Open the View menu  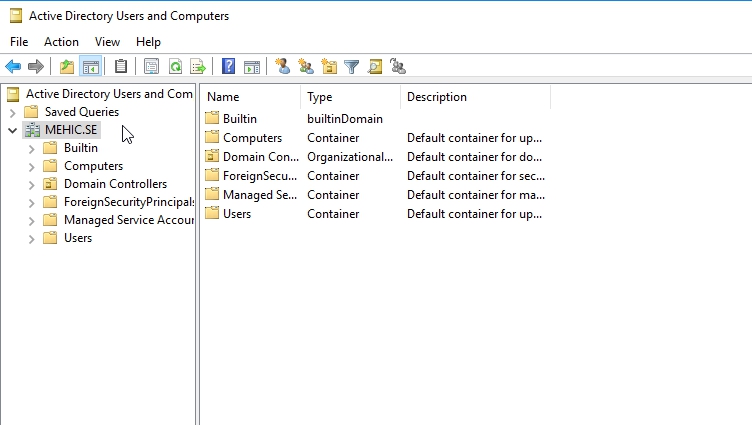tap(107, 42)
